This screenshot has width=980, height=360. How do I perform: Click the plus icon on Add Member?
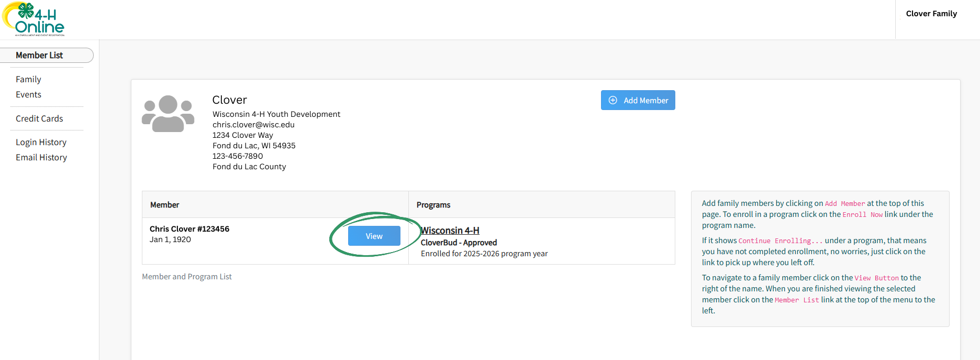pos(612,100)
